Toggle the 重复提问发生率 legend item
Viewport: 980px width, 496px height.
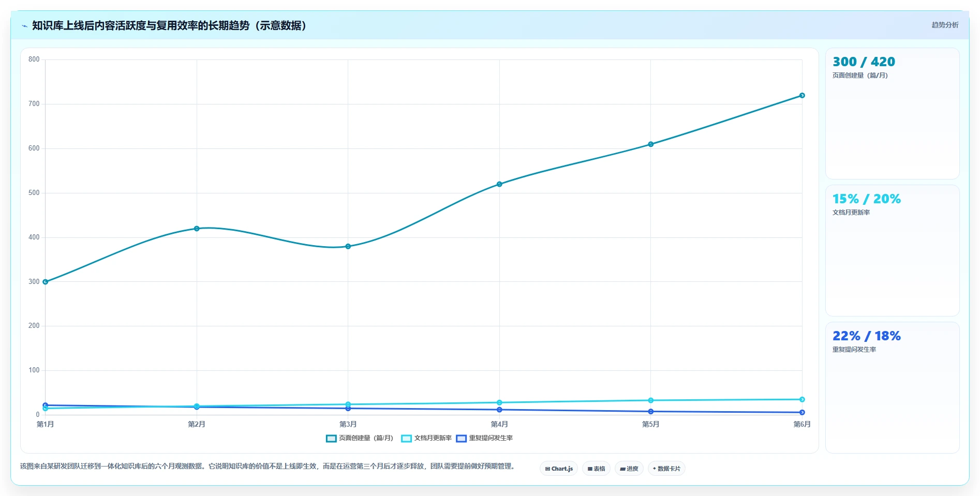[484, 438]
